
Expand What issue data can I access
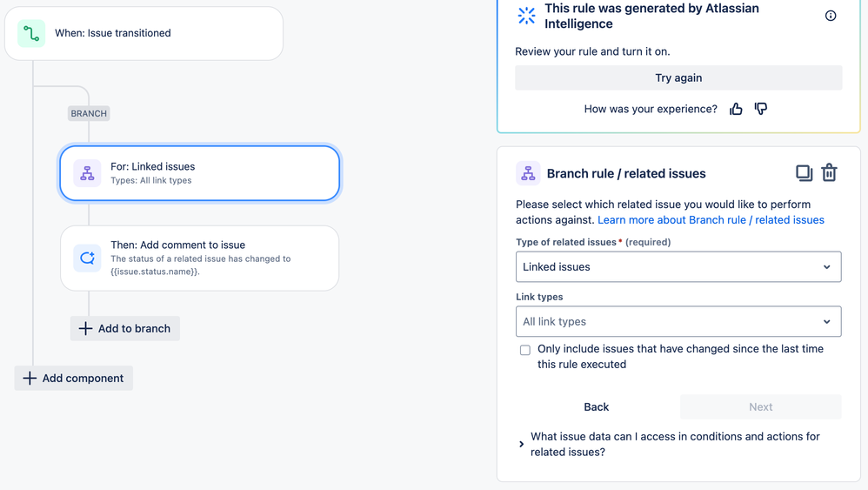click(522, 444)
